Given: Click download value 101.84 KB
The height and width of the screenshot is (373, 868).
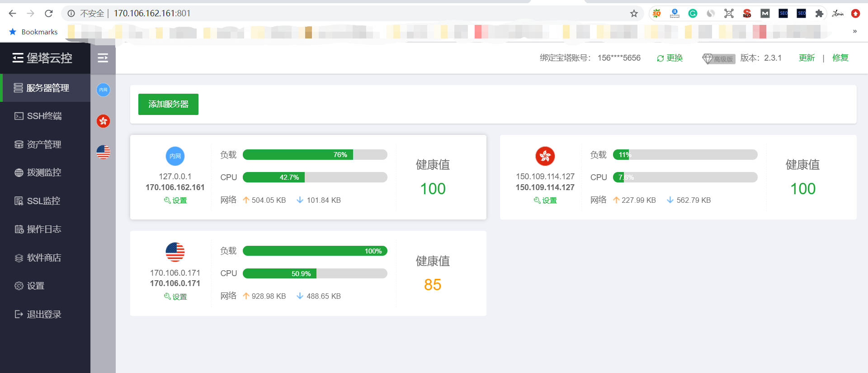Looking at the screenshot, I should pos(324,200).
